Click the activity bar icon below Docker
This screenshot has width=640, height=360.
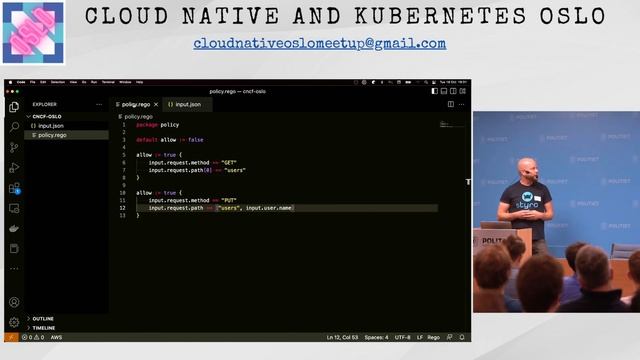pos(14,249)
